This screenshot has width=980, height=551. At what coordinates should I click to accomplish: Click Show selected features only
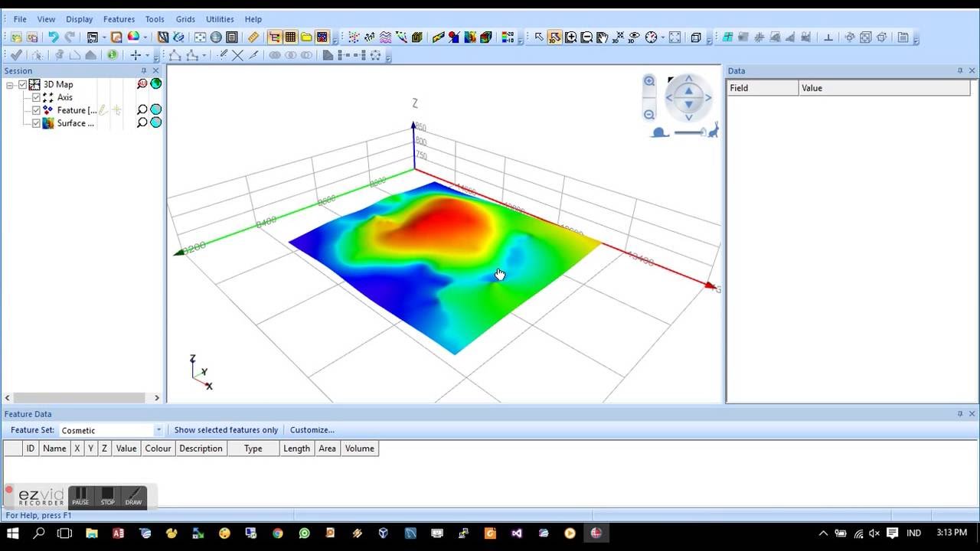pyautogui.click(x=226, y=430)
